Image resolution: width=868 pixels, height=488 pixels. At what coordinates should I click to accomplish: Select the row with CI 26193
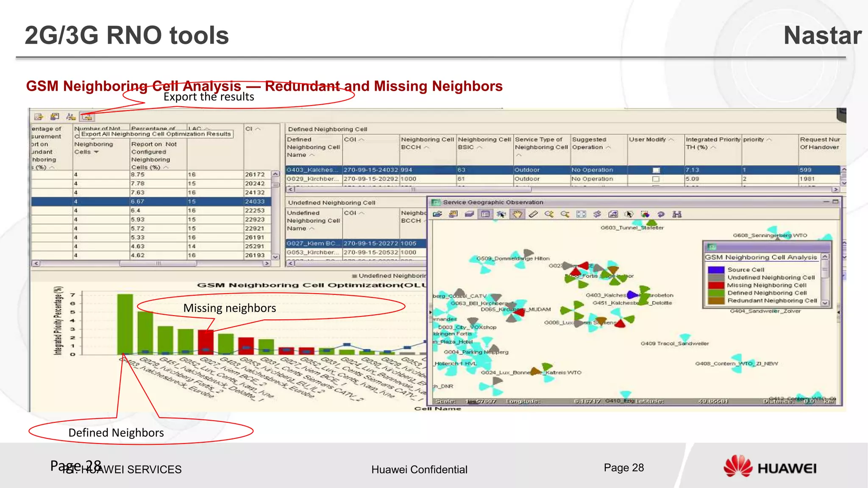point(151,255)
